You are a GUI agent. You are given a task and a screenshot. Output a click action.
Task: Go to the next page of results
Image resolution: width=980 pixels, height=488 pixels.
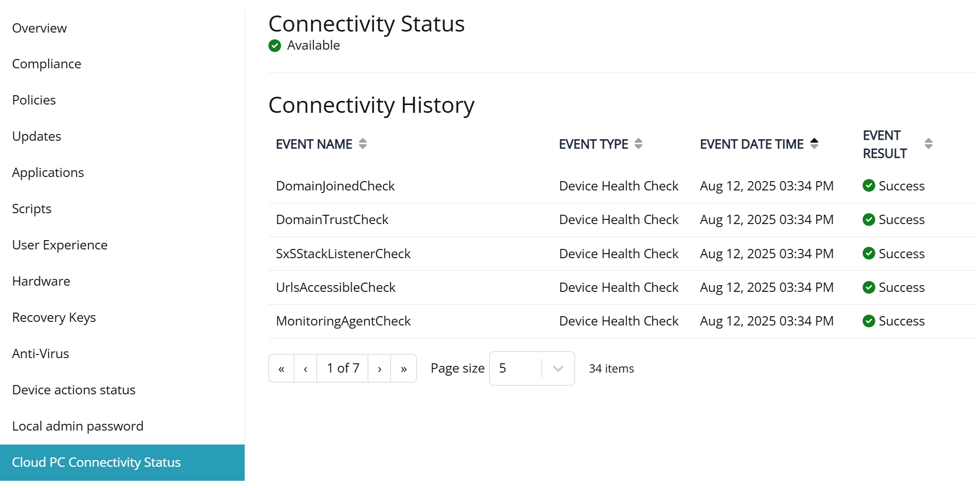click(379, 368)
